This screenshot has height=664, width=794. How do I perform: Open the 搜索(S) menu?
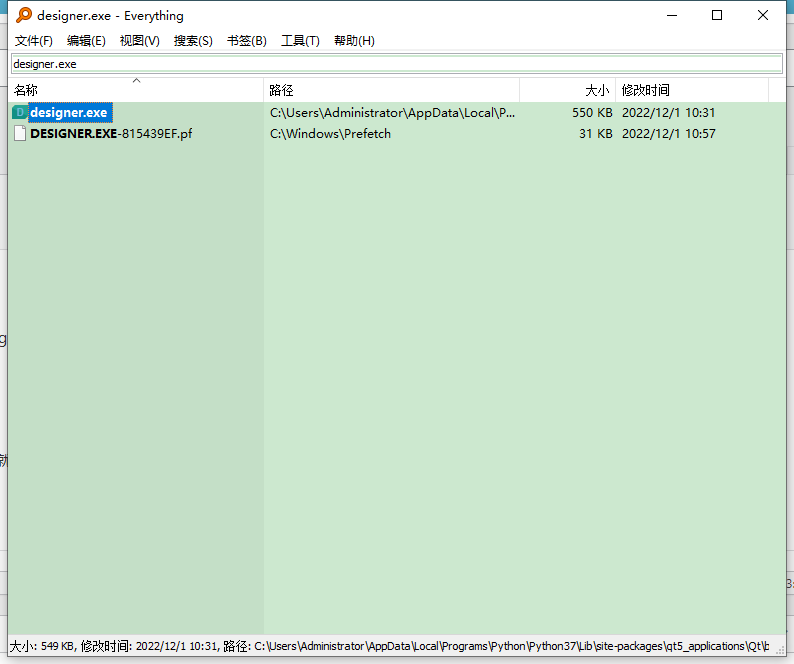point(193,41)
